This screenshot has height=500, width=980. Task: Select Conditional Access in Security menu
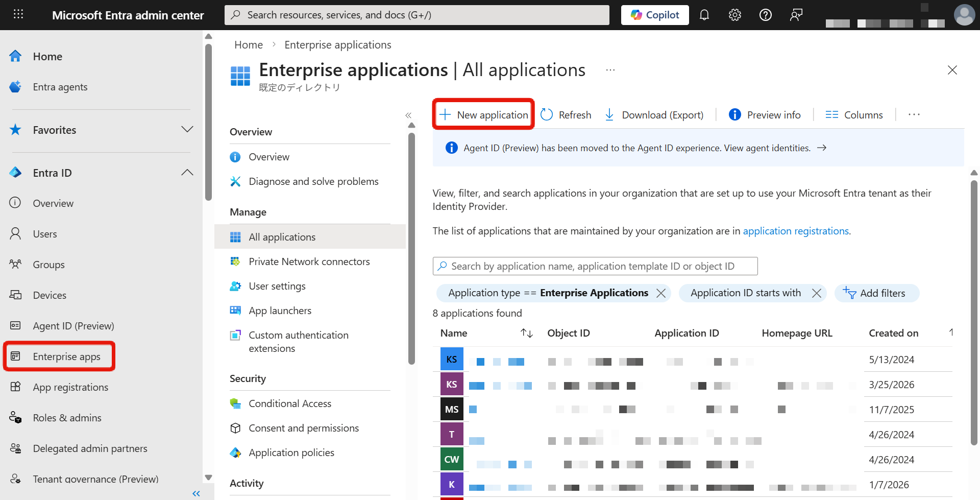point(290,403)
